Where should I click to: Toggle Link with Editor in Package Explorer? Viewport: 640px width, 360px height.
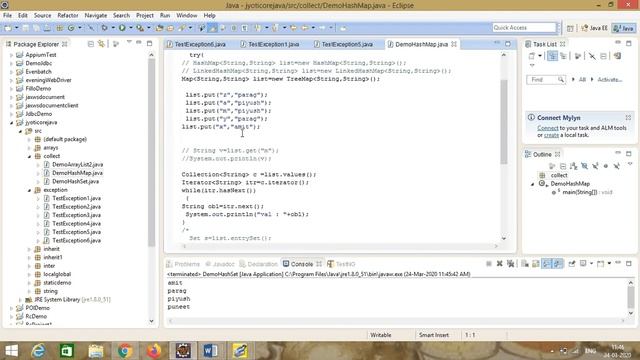pos(101,44)
